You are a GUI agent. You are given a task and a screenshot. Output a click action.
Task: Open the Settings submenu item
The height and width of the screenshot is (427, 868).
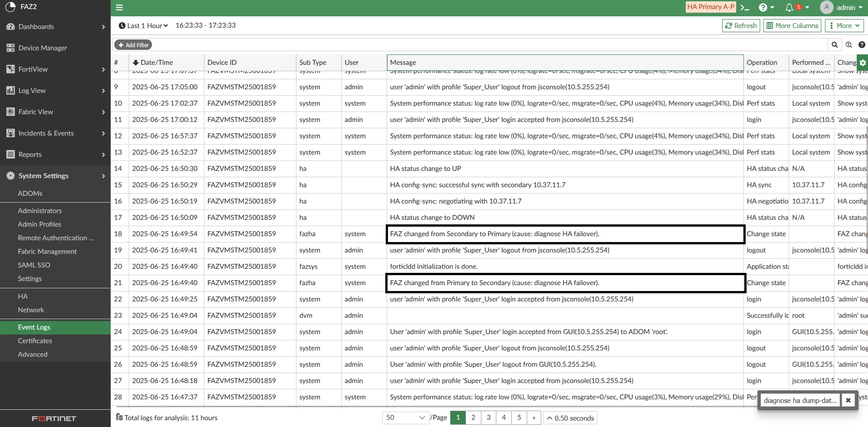click(30, 279)
